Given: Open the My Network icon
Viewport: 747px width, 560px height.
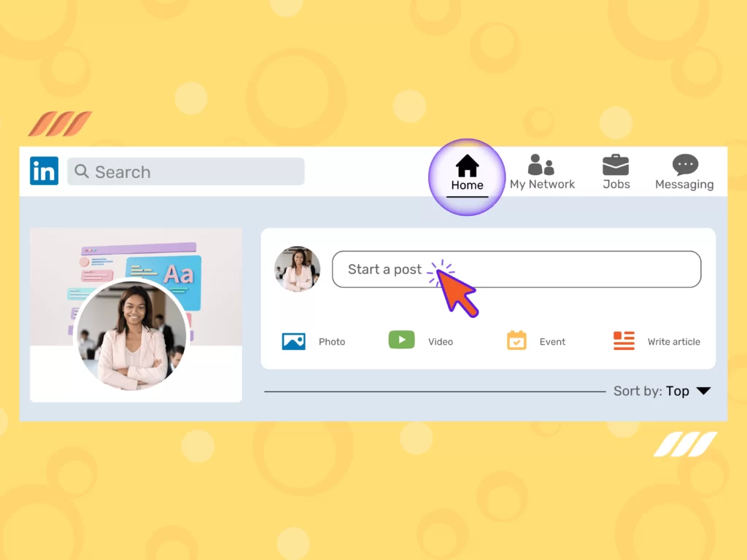Looking at the screenshot, I should (542, 164).
